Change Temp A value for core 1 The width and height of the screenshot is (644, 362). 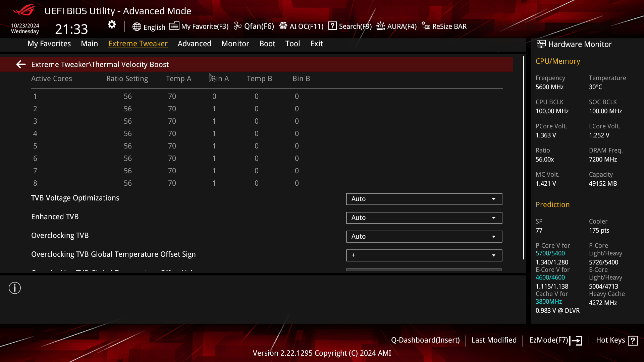point(172,96)
